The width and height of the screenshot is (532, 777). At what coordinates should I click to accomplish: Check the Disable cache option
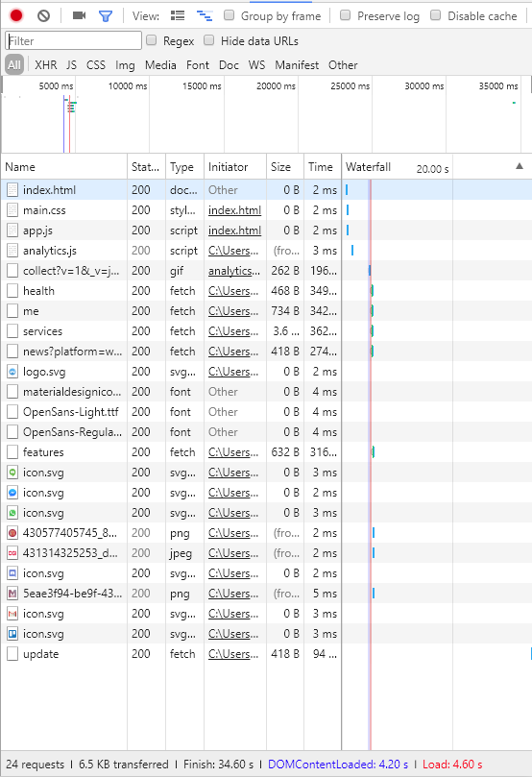click(435, 15)
